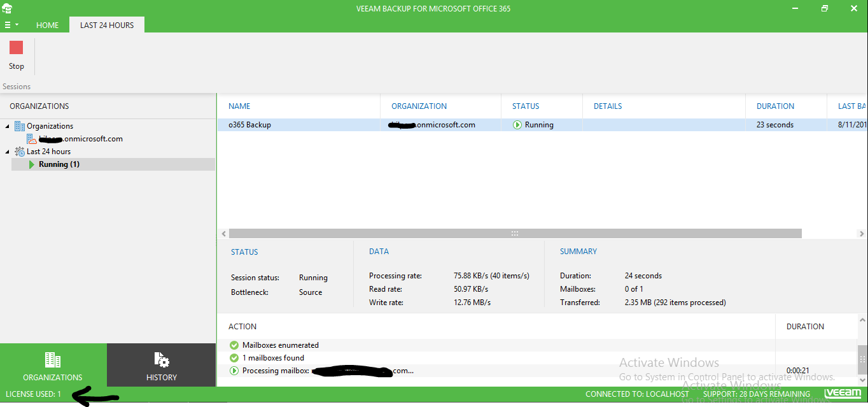Click the Running status icon in job row
The width and height of the screenshot is (868, 407).
click(517, 125)
